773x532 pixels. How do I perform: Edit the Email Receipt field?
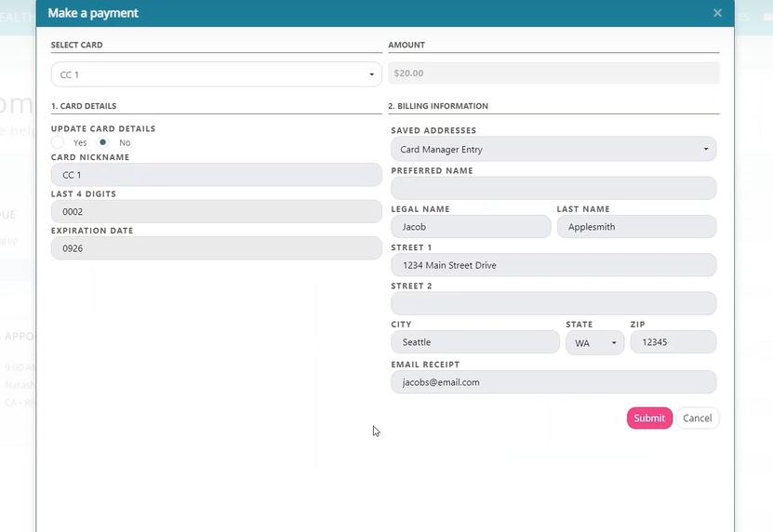(x=553, y=382)
